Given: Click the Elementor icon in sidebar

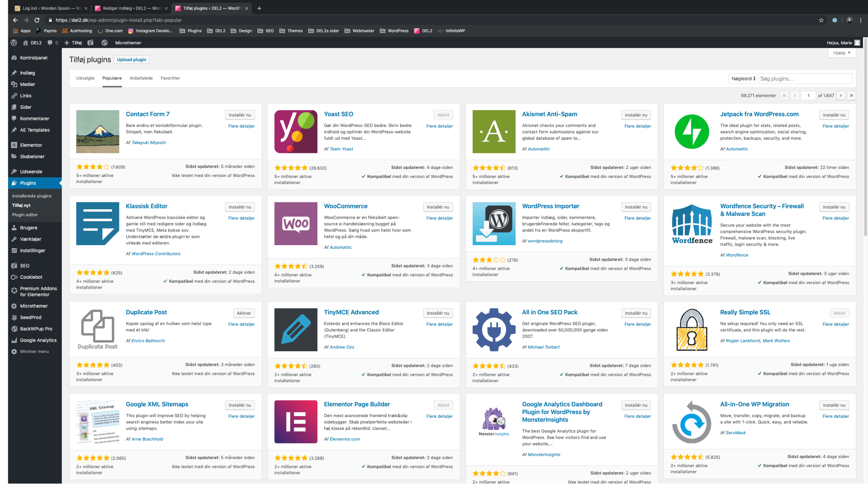Looking at the screenshot, I should click(14, 145).
